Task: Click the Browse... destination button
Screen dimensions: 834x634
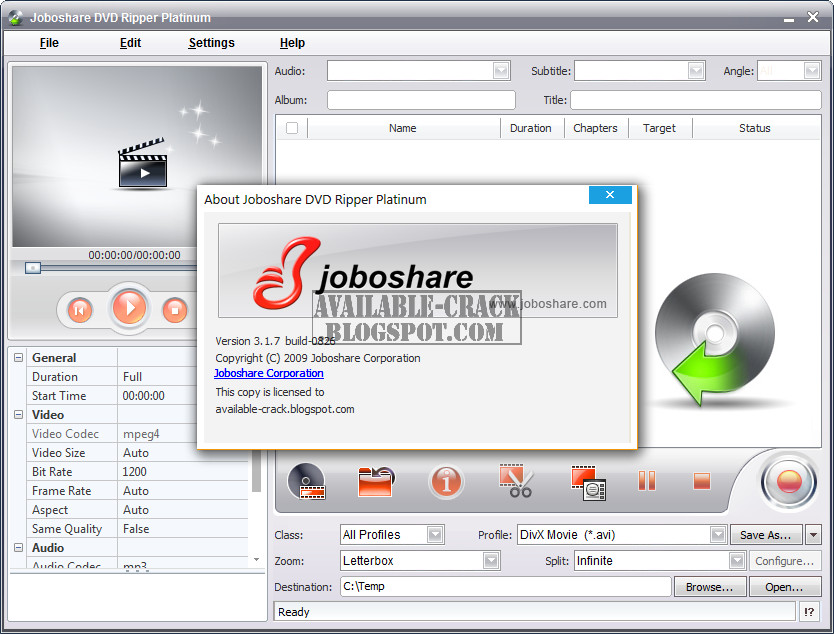Action: [710, 587]
